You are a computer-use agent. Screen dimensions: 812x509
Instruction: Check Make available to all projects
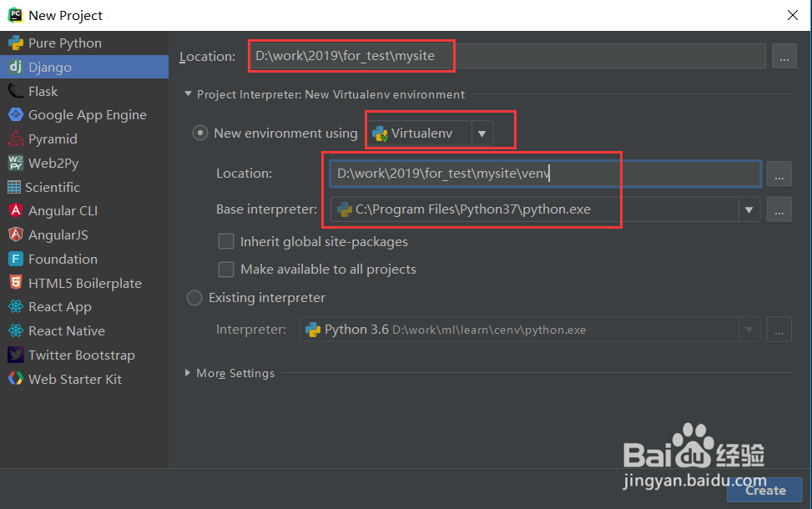pyautogui.click(x=226, y=270)
